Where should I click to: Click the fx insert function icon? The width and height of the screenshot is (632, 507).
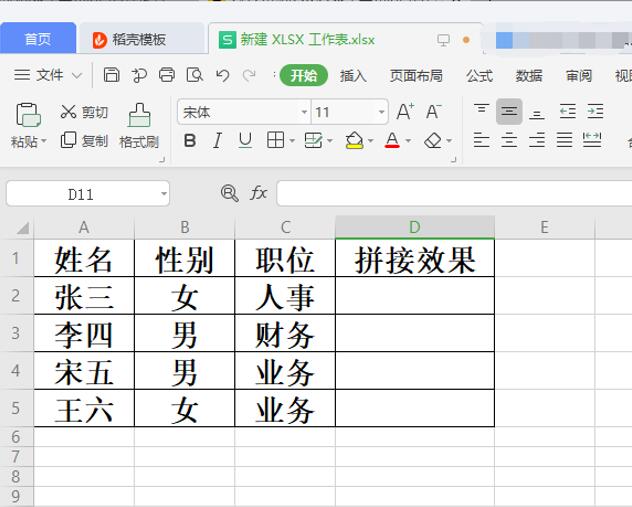(x=258, y=193)
